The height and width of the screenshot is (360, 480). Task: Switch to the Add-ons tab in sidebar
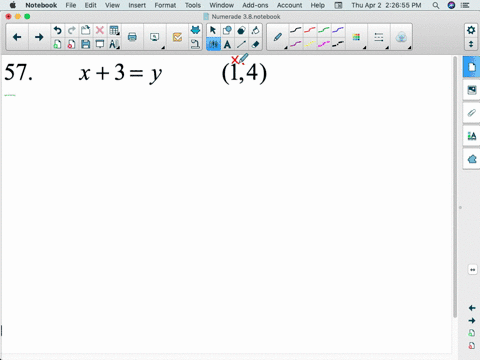click(x=471, y=159)
